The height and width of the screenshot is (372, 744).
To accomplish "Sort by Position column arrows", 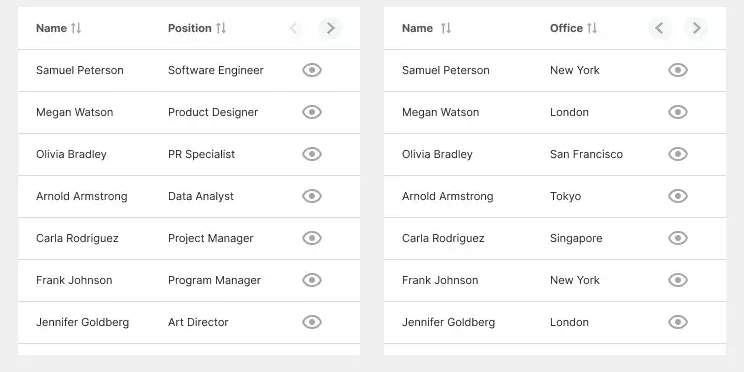I will tap(221, 28).
